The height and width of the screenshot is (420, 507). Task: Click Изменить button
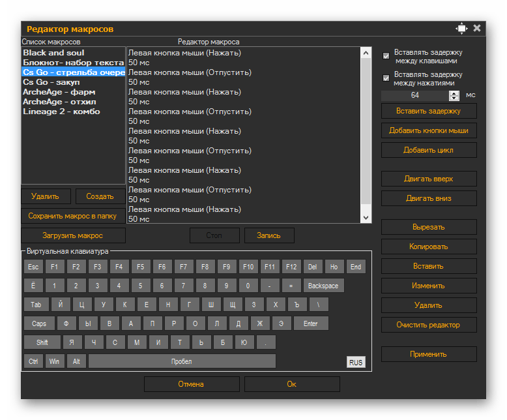429,286
